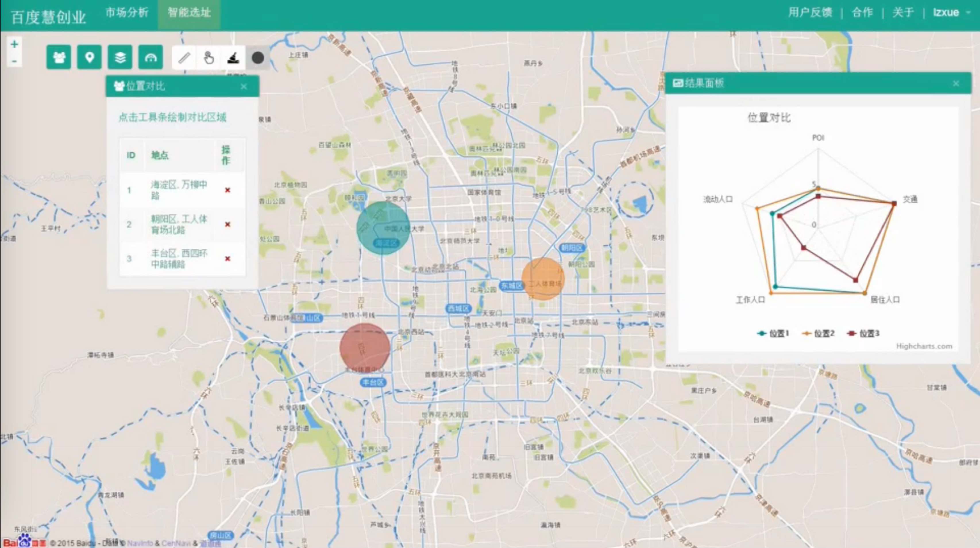Remove location 2 朝阳区 via red X
Screen dimensions: 980x548
[x=227, y=224]
